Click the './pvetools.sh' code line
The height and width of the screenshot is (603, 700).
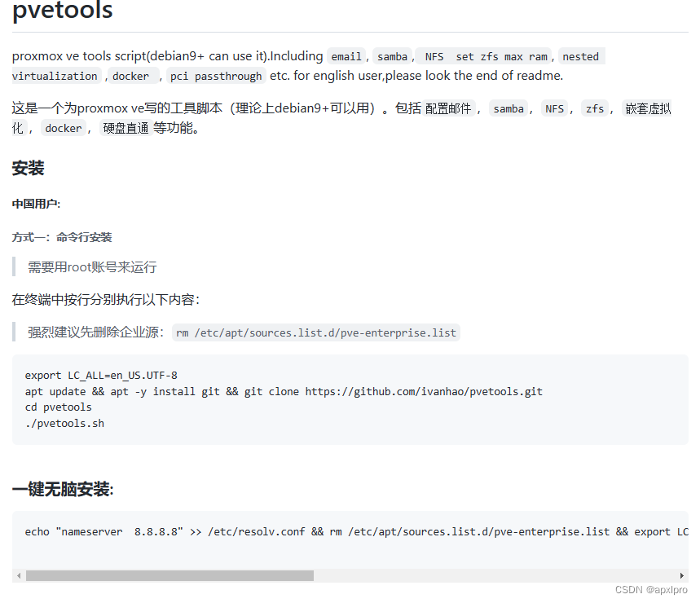coord(64,423)
